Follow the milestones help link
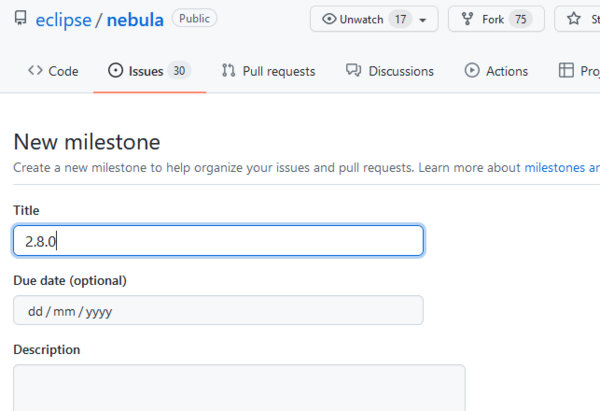Screen dimensions: 600x411 coord(562,168)
